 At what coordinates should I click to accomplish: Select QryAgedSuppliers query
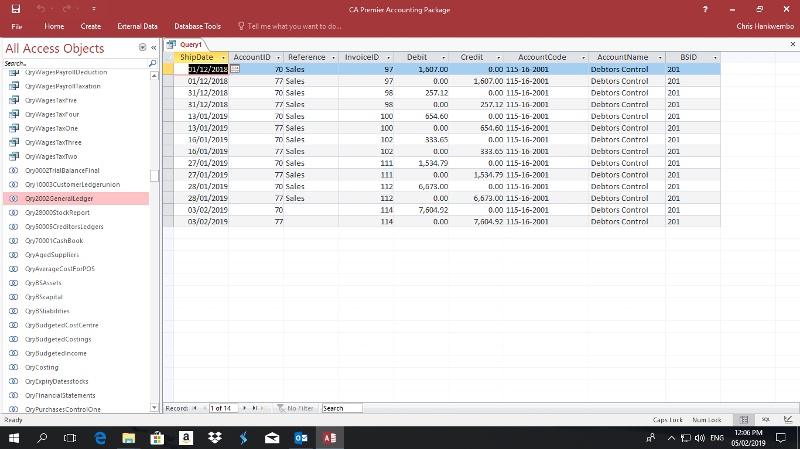52,255
